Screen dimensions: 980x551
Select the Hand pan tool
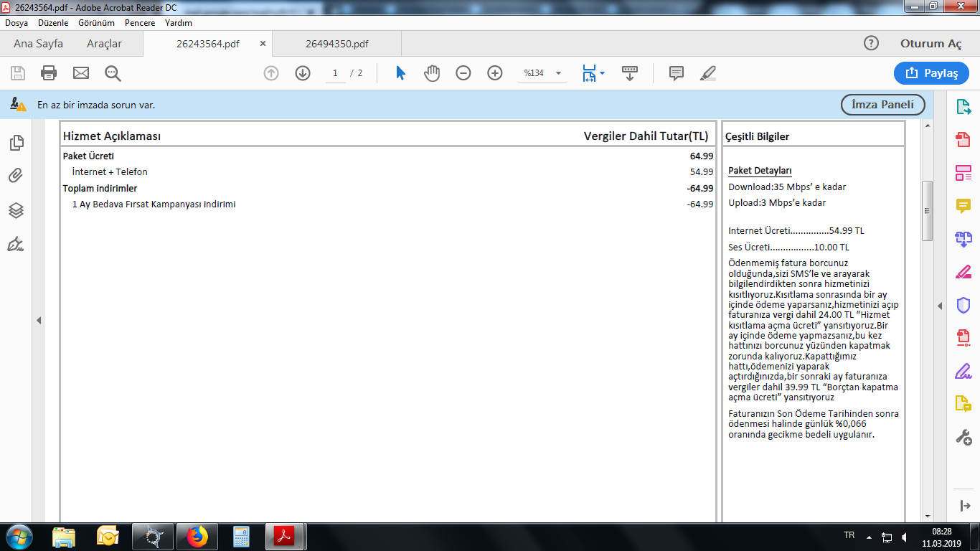point(432,73)
